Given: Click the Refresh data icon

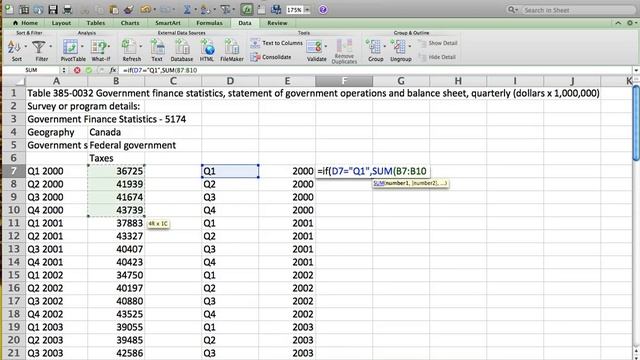Looking at the screenshot, I should [129, 47].
